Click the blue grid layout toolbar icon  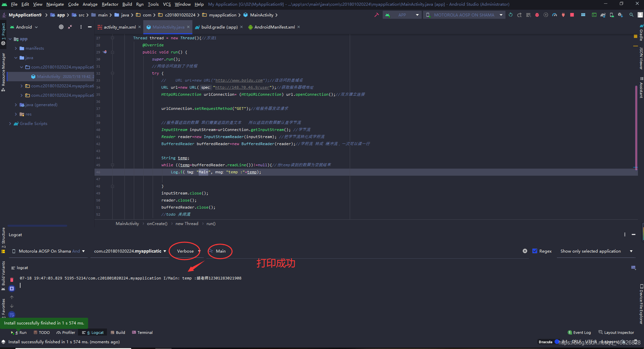pos(583,15)
